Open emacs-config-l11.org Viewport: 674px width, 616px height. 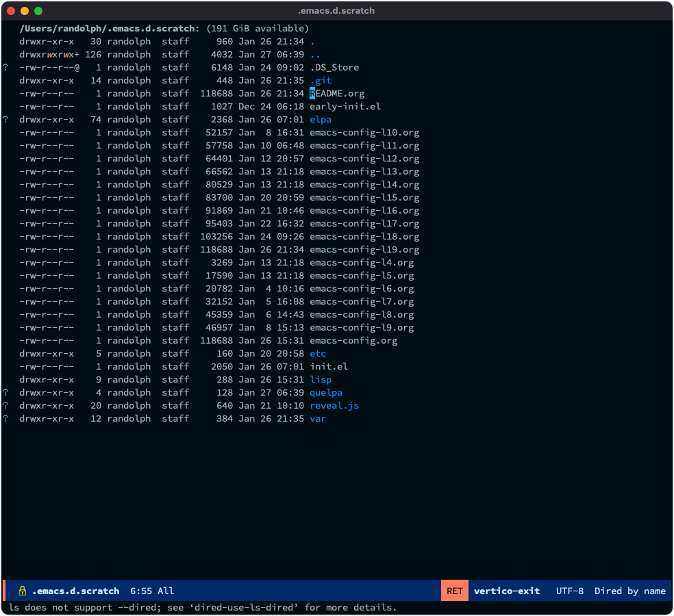tap(364, 146)
